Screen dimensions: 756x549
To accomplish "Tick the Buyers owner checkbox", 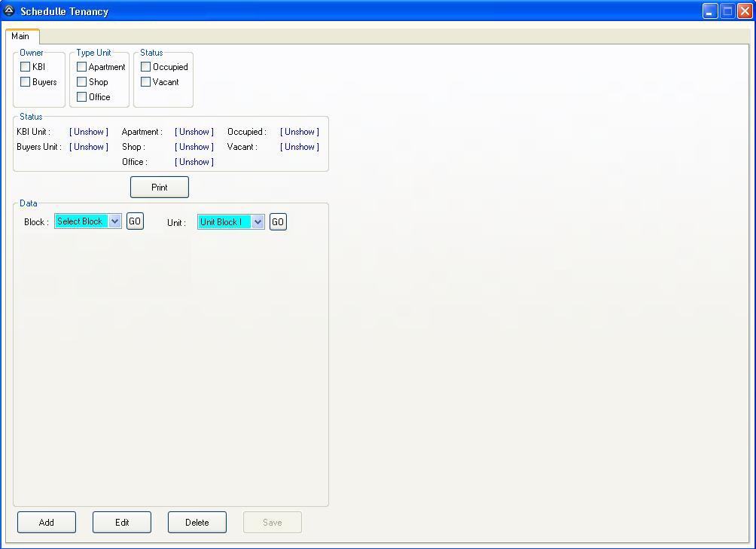I will tap(26, 82).
